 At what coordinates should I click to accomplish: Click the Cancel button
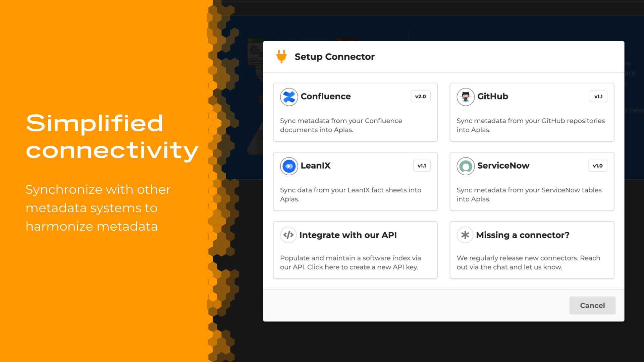(x=592, y=305)
